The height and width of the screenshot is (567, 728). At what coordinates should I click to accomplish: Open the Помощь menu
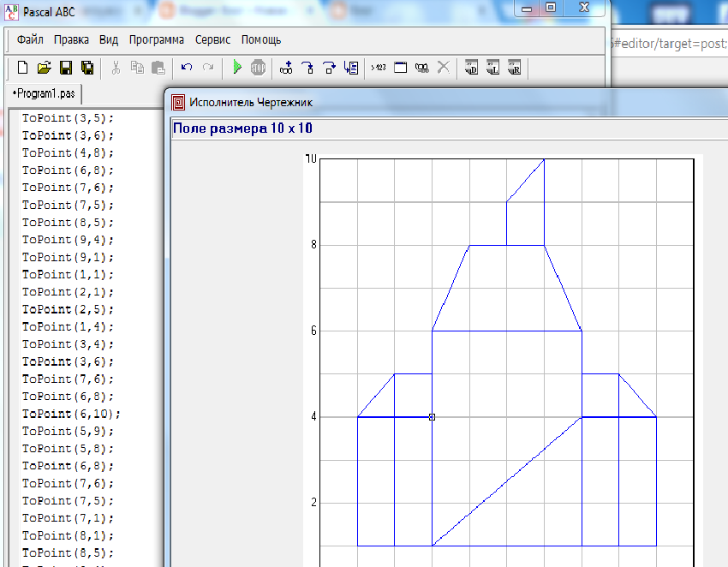(261, 40)
